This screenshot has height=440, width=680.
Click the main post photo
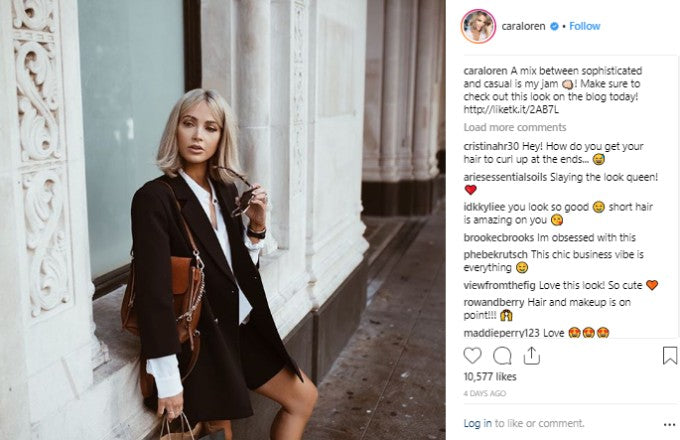(x=223, y=220)
